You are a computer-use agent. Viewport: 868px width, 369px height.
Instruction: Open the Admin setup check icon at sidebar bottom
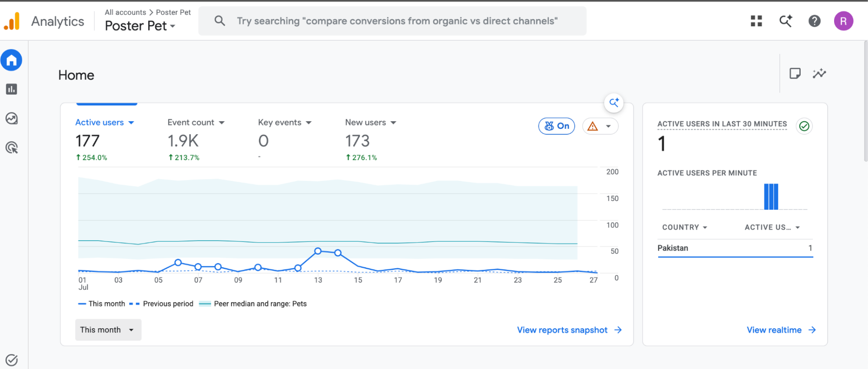click(x=11, y=360)
